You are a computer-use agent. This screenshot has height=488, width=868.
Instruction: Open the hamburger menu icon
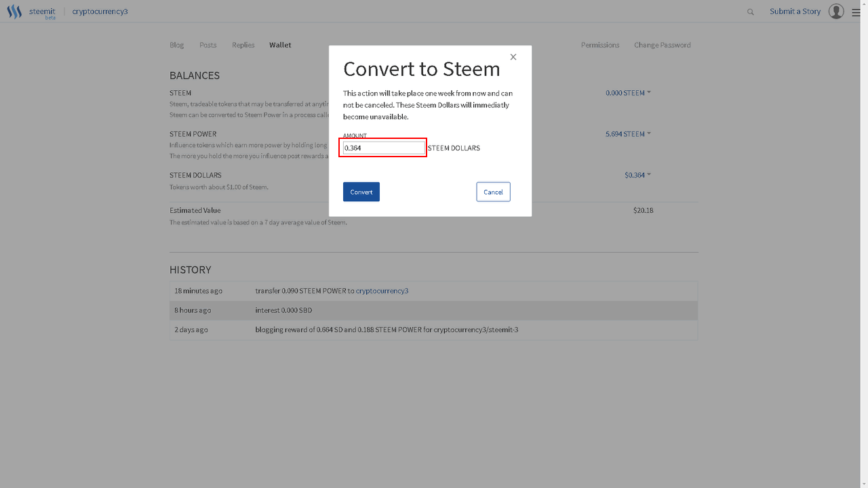click(x=856, y=12)
